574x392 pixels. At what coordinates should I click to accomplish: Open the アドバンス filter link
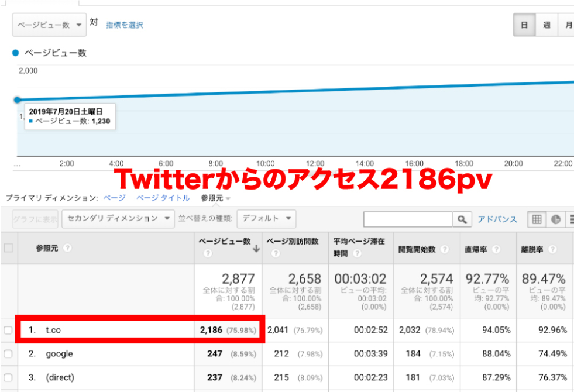[497, 219]
